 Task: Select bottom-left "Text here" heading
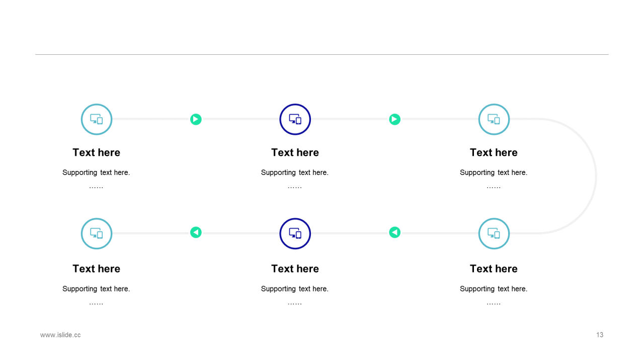click(x=97, y=268)
